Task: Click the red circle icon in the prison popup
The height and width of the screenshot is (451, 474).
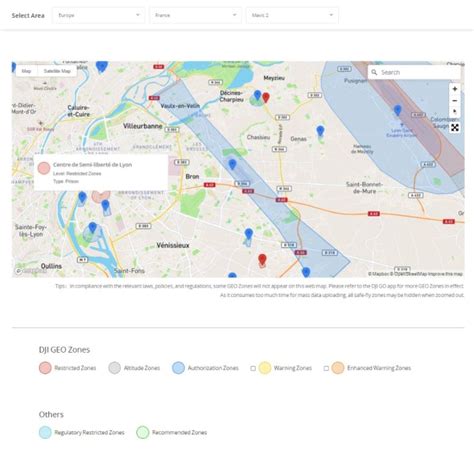Action: tap(44, 168)
